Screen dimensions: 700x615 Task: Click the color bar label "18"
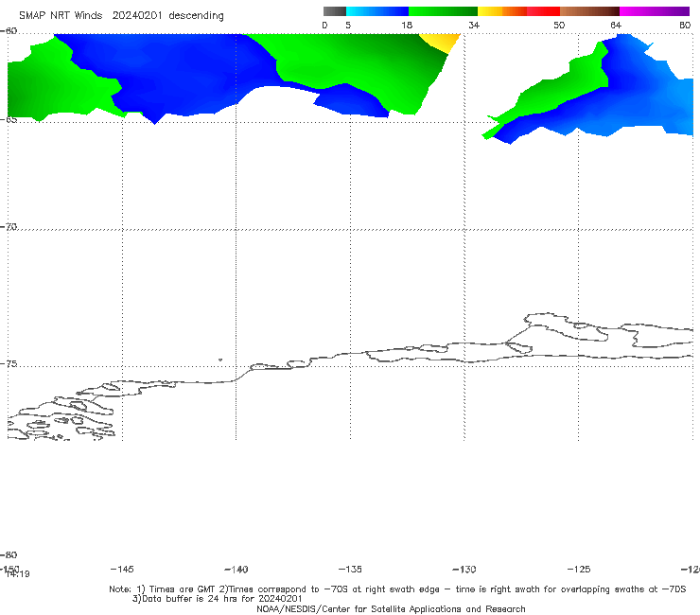[x=407, y=25]
